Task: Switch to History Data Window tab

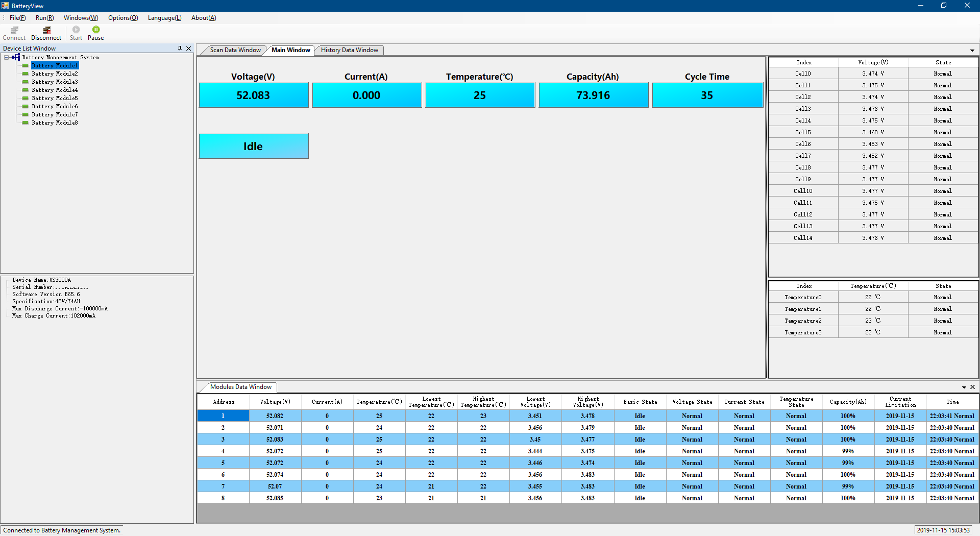Action: coord(349,50)
